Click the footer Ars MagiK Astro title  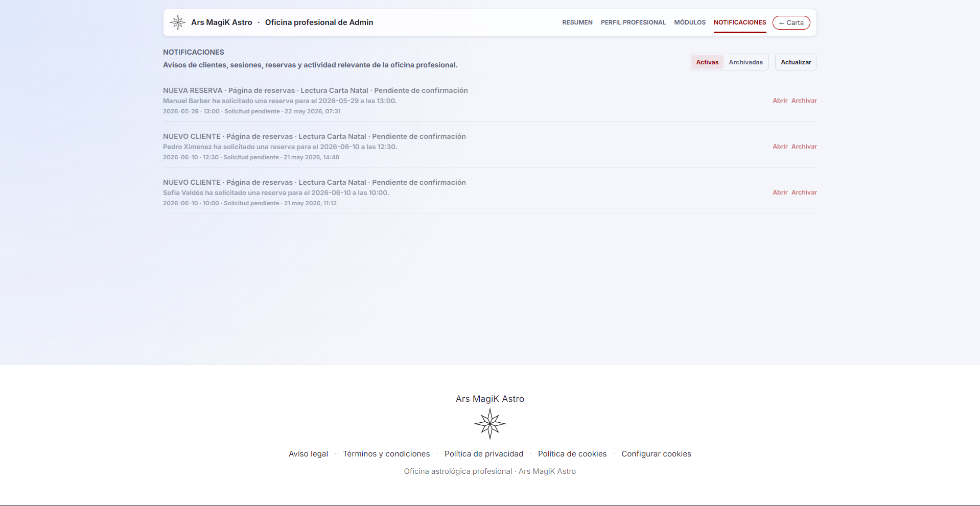click(490, 399)
